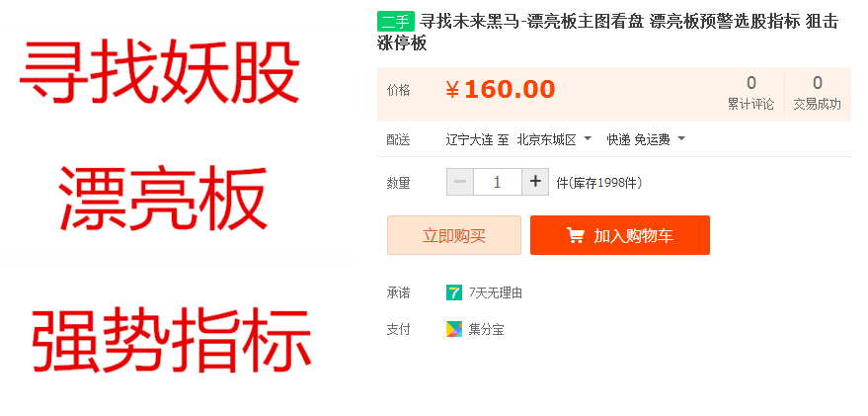This screenshot has width=868, height=416.
Task: Click the product image text 寻找妖股
Action: [x=159, y=72]
